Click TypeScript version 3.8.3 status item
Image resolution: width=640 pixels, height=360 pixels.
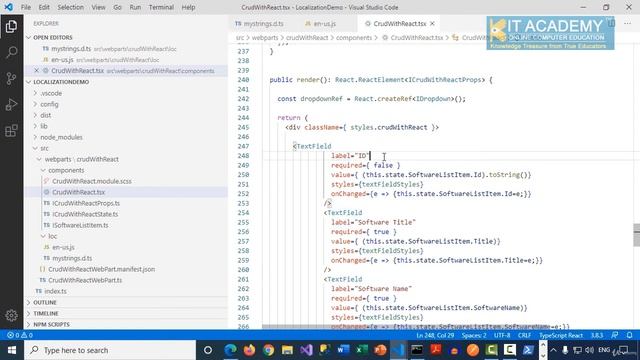[597, 335]
